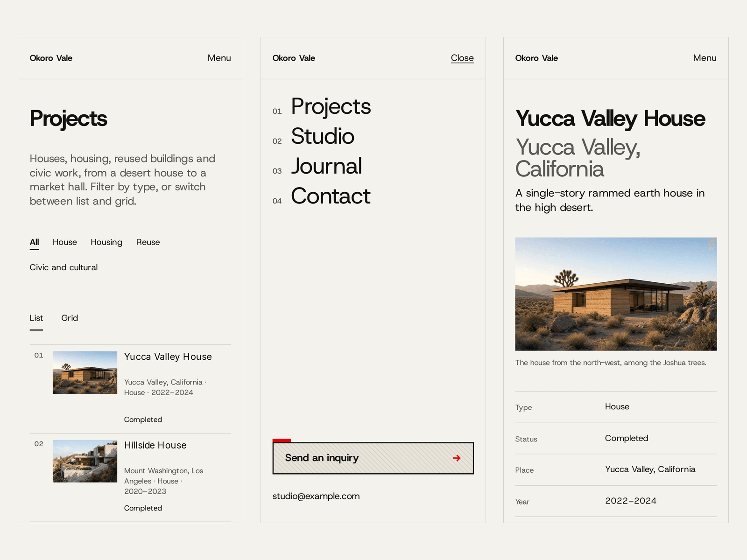Go to Journal in the navigation menu

coord(326,166)
